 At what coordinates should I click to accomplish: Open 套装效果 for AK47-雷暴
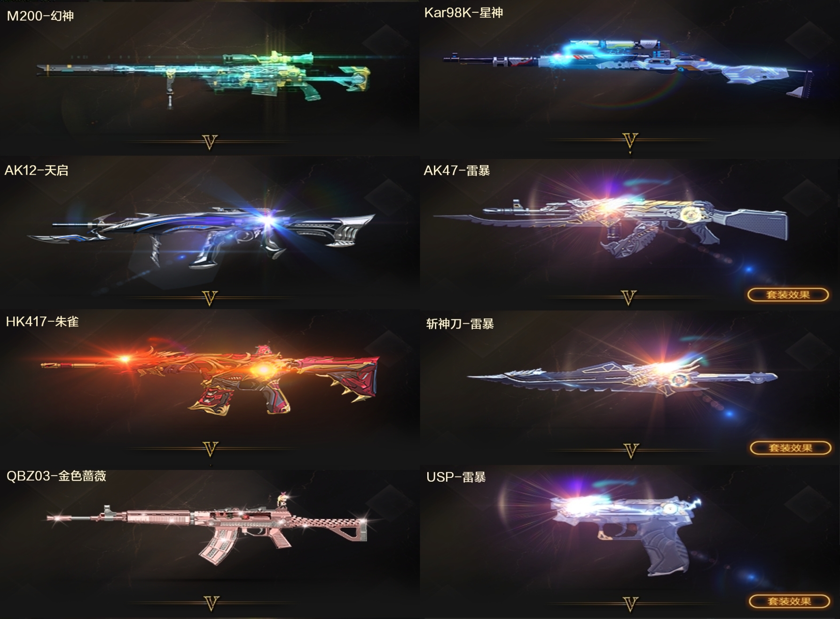tap(787, 295)
